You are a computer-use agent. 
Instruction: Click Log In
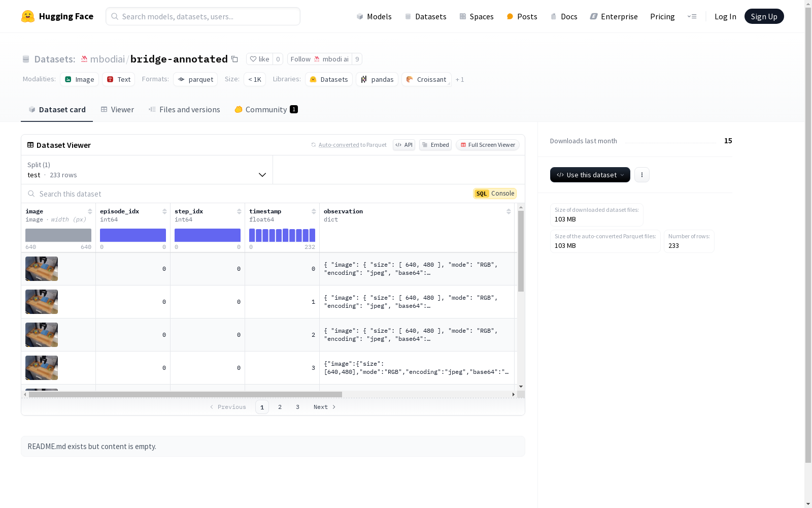coord(725,16)
